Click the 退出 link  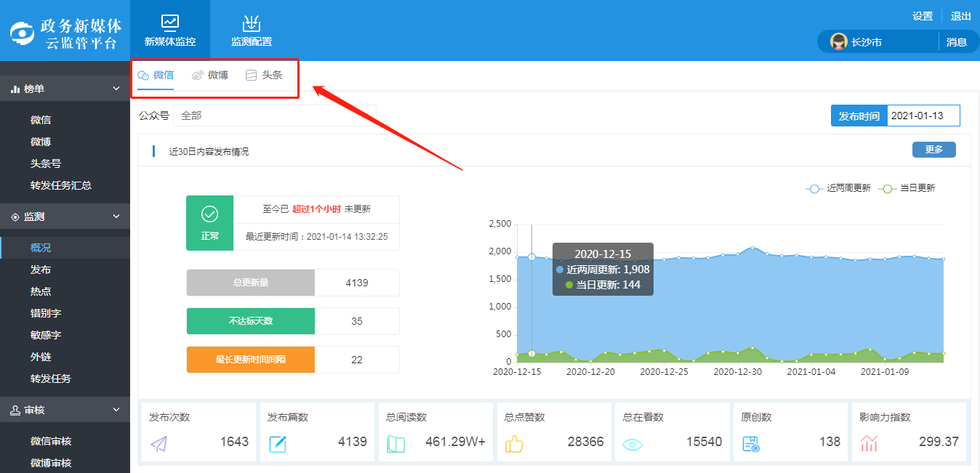[x=960, y=16]
